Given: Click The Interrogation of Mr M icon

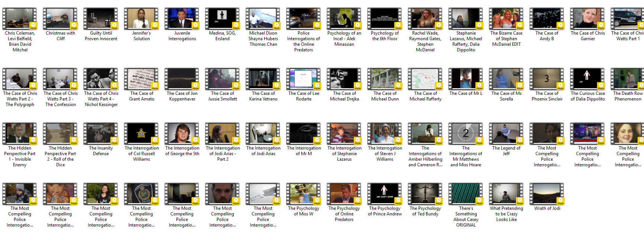Looking at the screenshot, I should click(304, 134).
